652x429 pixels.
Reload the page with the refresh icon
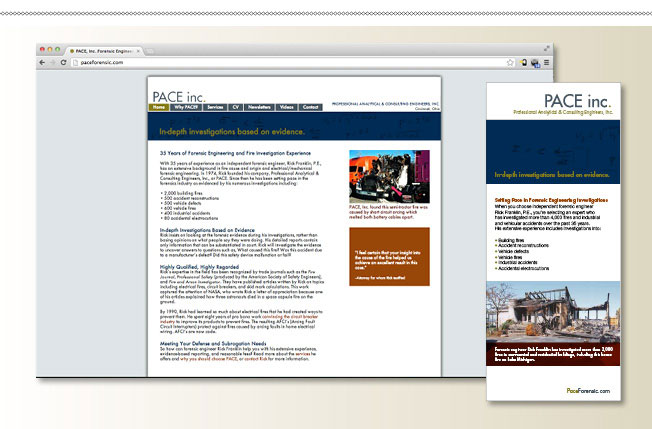tap(63, 62)
